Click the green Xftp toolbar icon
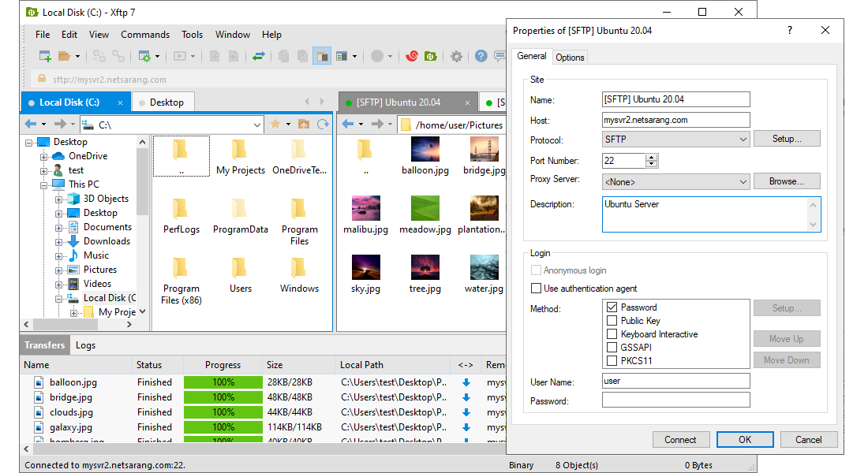868x473 pixels. (x=431, y=56)
